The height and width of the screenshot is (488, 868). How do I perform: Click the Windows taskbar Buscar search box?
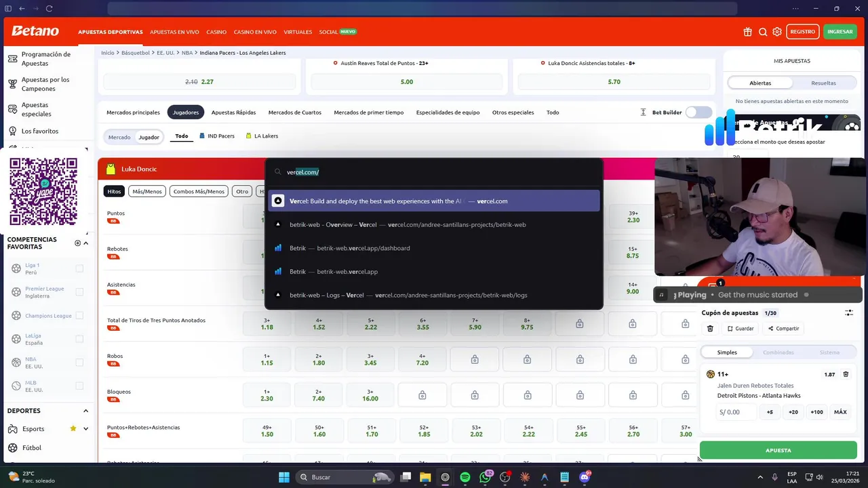tap(345, 477)
